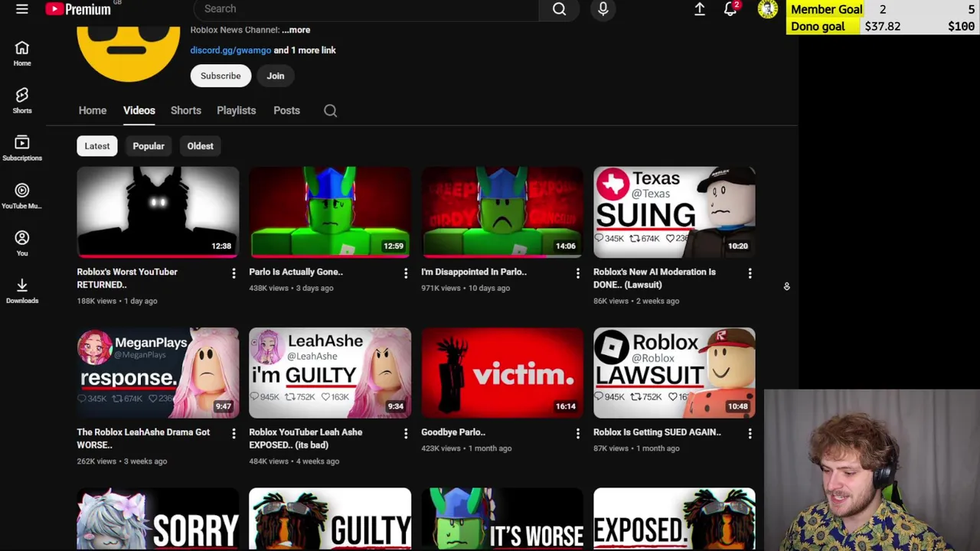Open the Playlists tab
The image size is (980, 551).
point(236,110)
